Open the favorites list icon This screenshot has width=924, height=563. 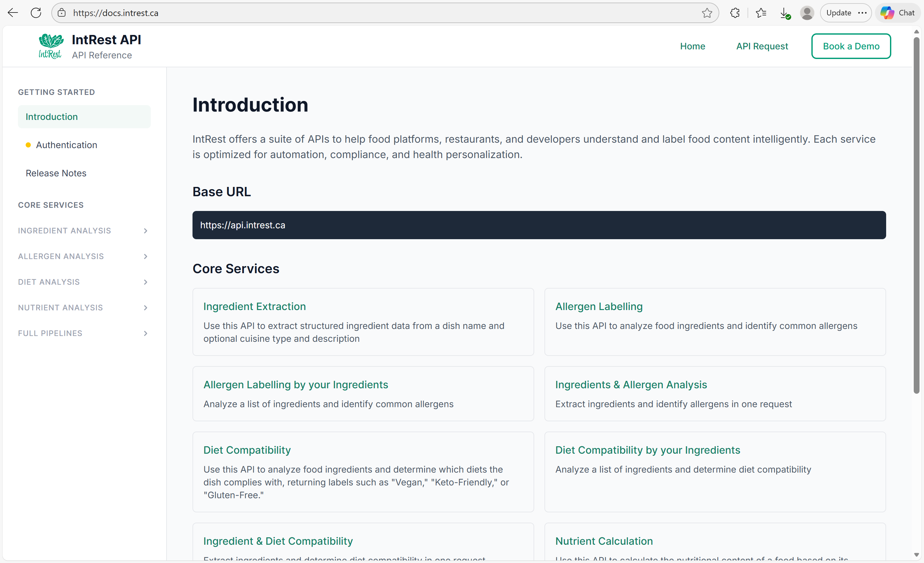(761, 13)
